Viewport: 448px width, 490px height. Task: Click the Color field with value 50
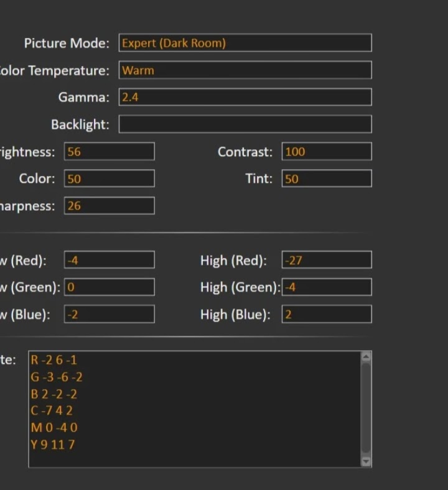tap(110, 179)
